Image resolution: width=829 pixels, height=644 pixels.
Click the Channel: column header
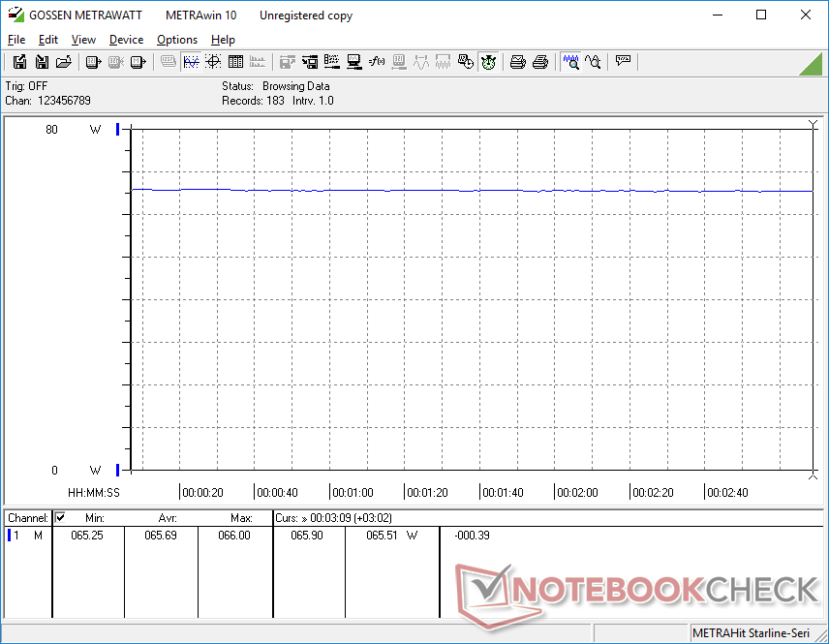[x=28, y=518]
